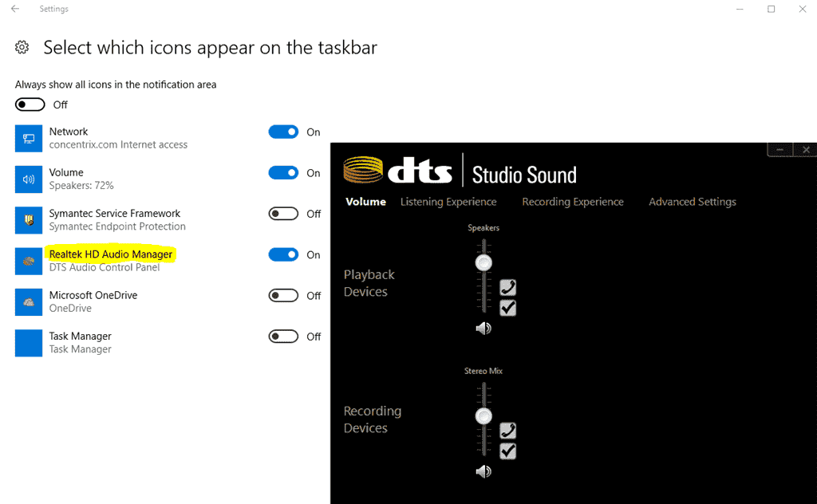Screen dimensions: 817x504
Task: Click the Volume speaker icon in the list
Action: pyautogui.click(x=28, y=179)
